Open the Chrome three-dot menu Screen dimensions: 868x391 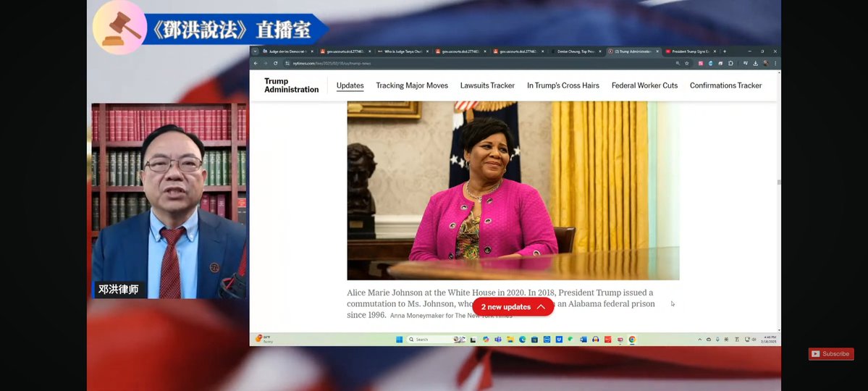(x=775, y=63)
